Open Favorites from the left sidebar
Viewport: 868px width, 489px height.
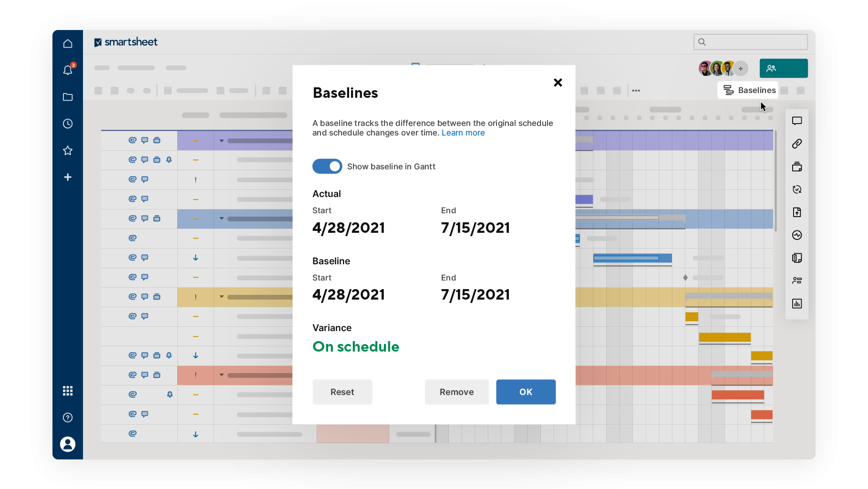pyautogui.click(x=68, y=150)
